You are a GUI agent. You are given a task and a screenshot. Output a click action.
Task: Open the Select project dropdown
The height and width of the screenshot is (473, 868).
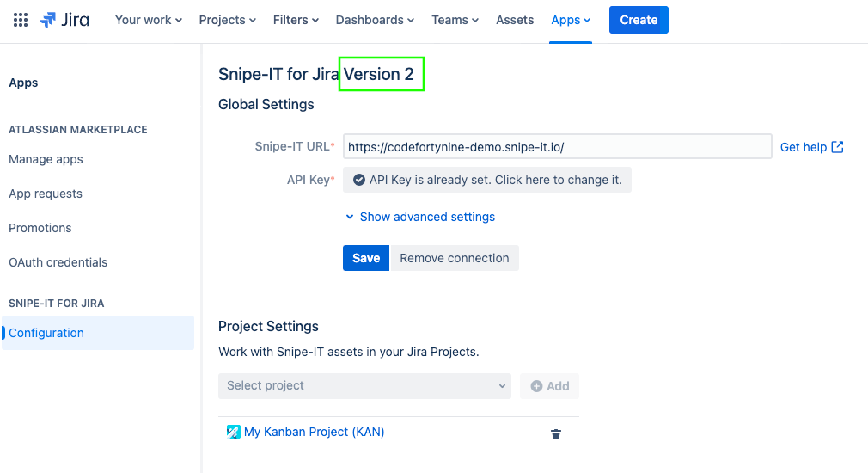click(x=364, y=386)
